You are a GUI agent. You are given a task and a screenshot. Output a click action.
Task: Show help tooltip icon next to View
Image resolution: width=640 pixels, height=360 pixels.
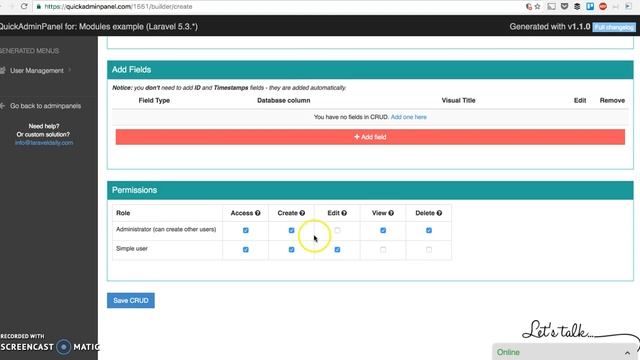(x=391, y=213)
